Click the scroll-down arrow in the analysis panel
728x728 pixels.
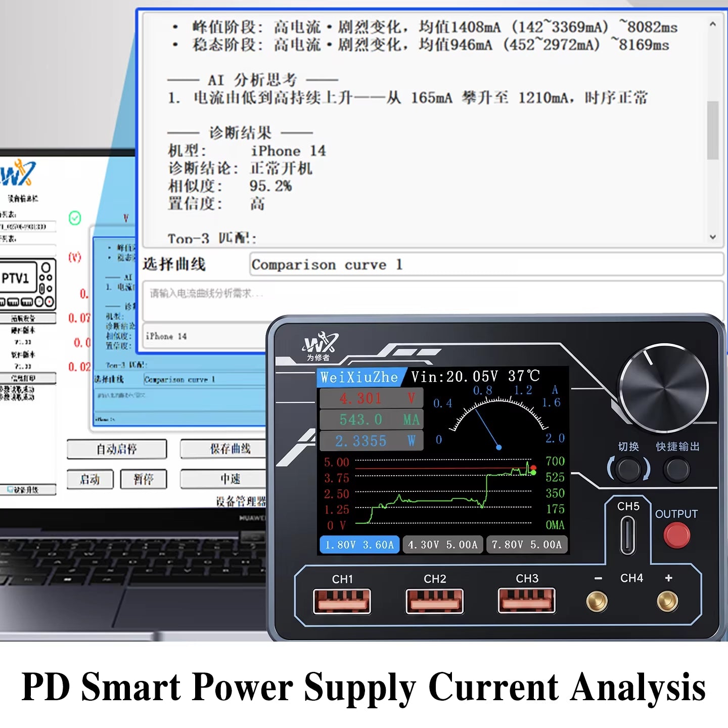click(x=712, y=237)
